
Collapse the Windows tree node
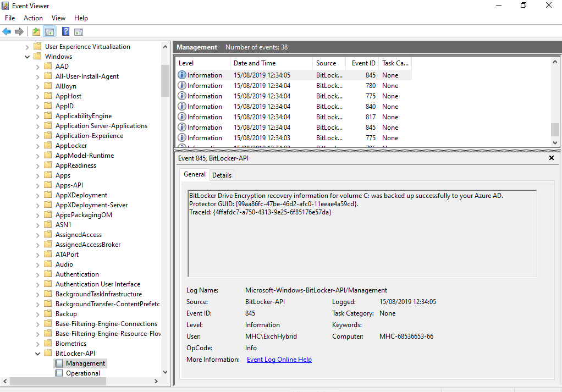[x=27, y=56]
